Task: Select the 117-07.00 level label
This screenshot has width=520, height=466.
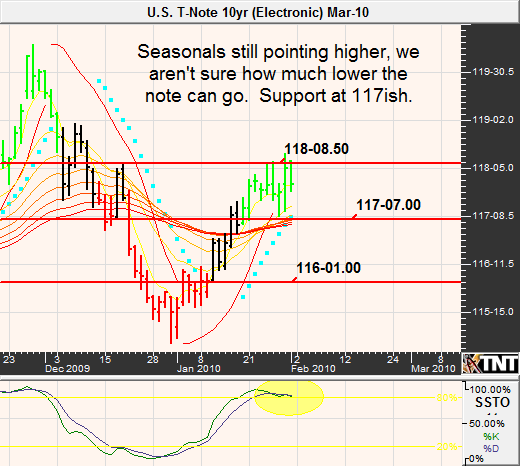Action: point(388,205)
